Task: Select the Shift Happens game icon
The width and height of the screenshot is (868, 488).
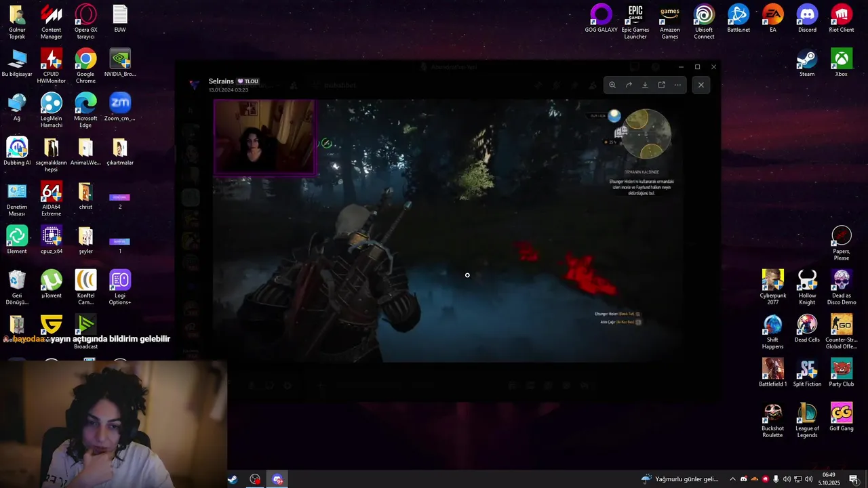Action: [772, 331]
